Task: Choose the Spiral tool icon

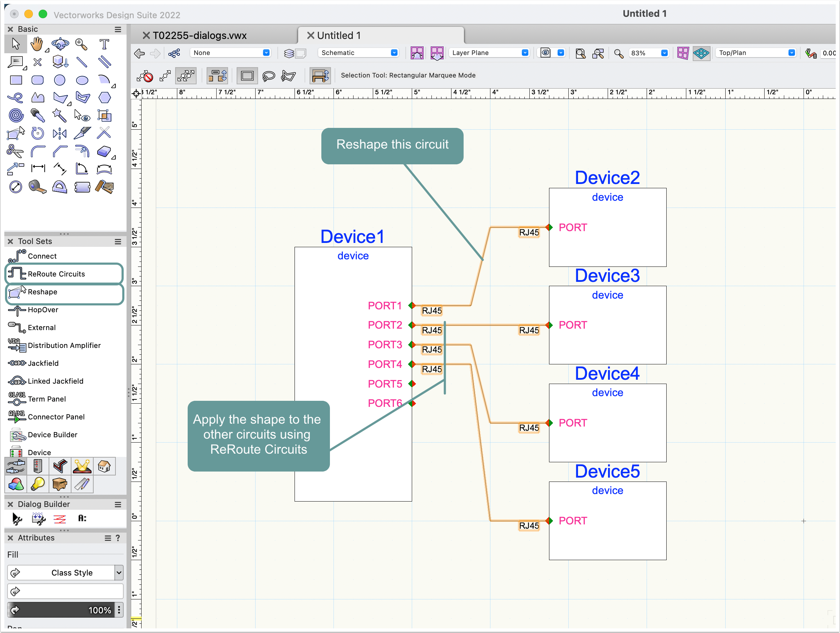Action: coord(16,115)
